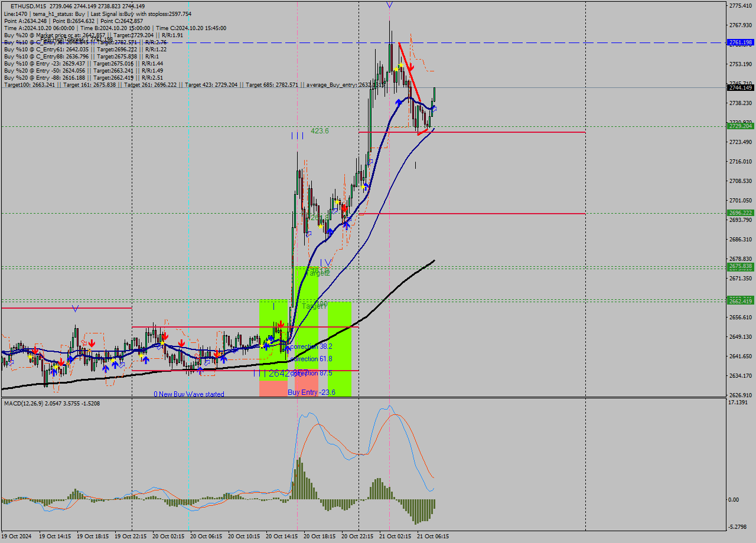Viewport: 756px width, 543px height.
Task: Select the 'Target100: 2663.241' summary line
Action: 194,84
